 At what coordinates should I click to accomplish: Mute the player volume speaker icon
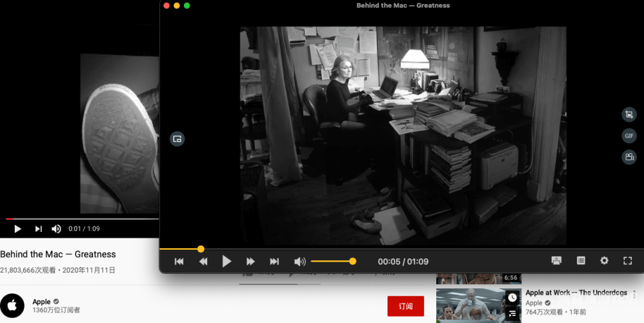coord(300,262)
